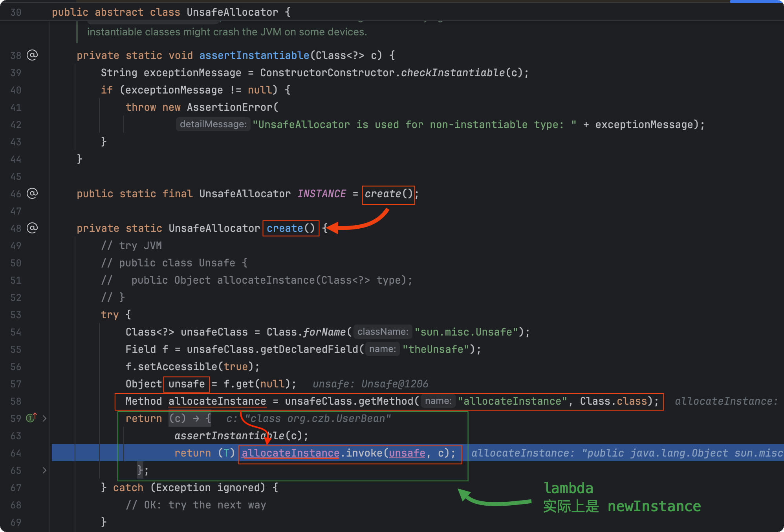Click the sticky 'UnsafeAllocator' class header line
Viewport: 784px width, 532px height.
(233, 12)
